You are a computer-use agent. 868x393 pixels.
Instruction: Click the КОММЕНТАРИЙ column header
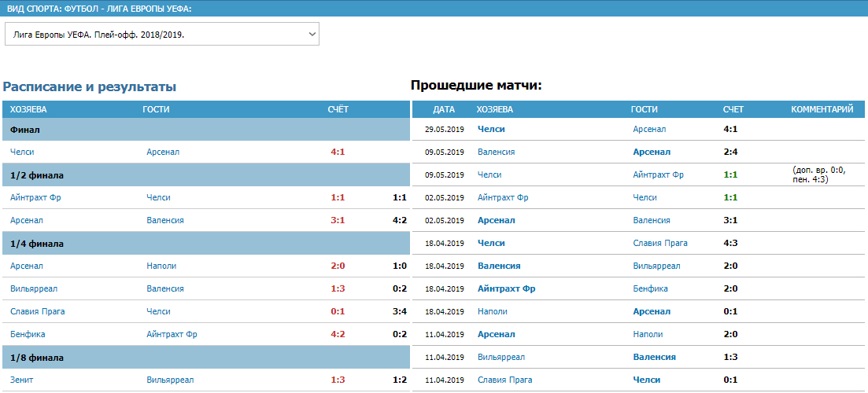(822, 109)
